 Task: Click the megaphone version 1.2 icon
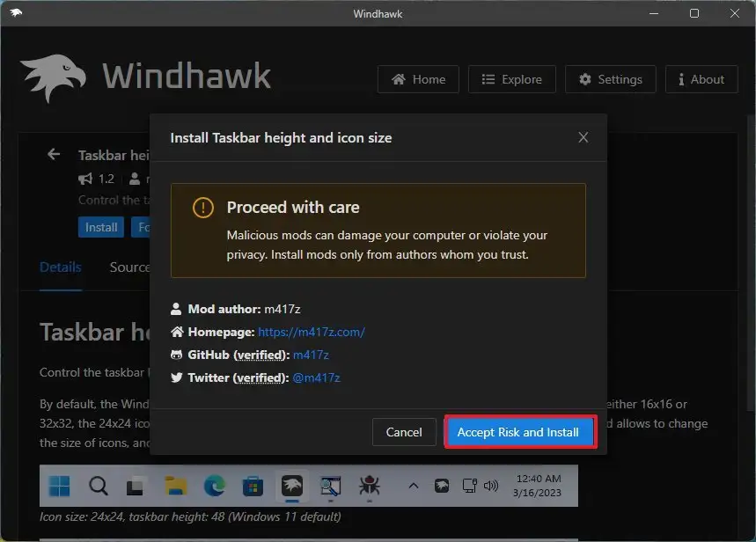[85, 179]
